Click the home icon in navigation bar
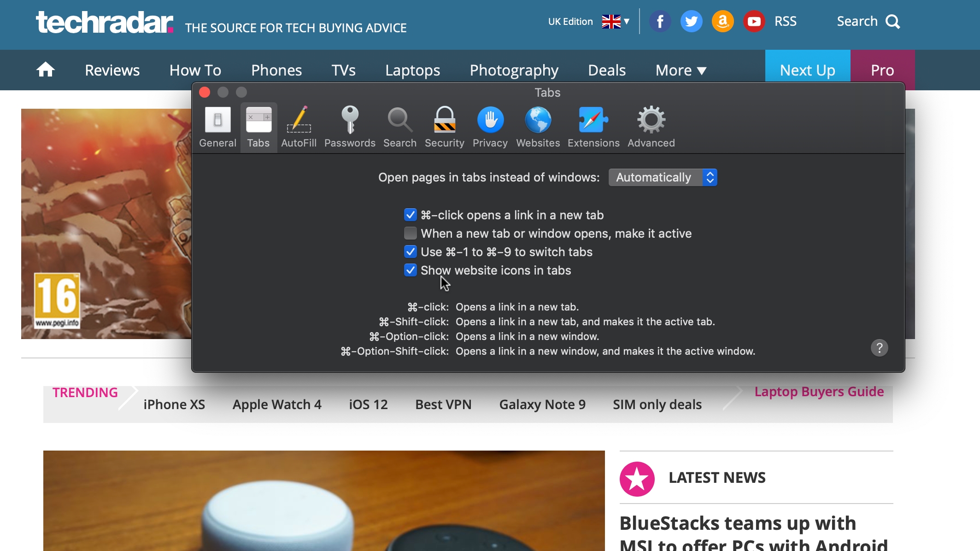 46,70
